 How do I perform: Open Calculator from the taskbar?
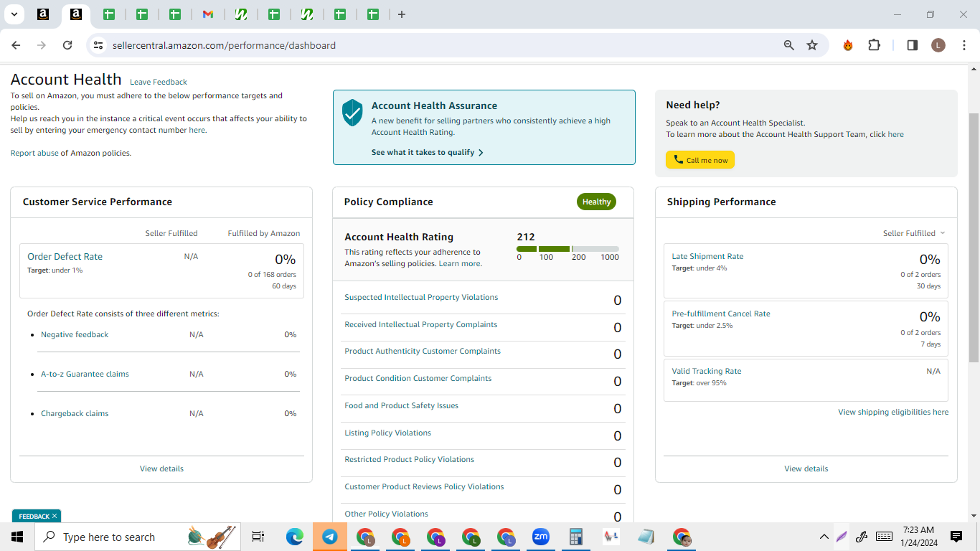(575, 537)
